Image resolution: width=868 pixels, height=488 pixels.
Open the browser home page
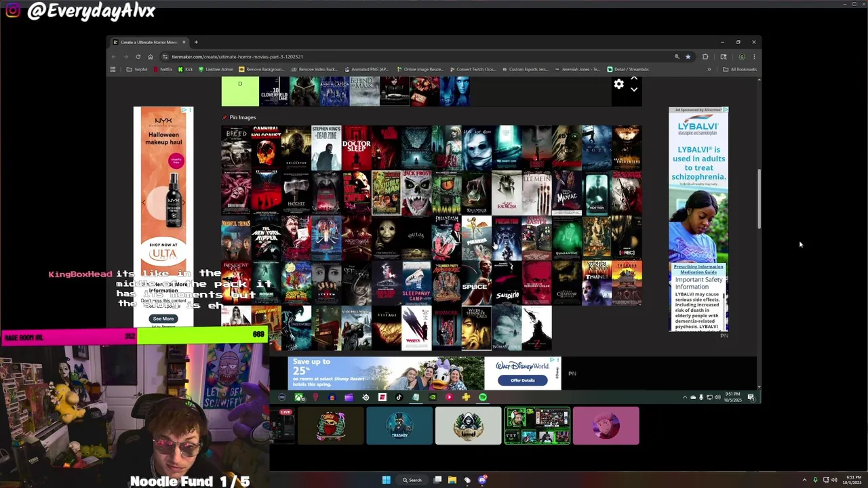(x=150, y=57)
